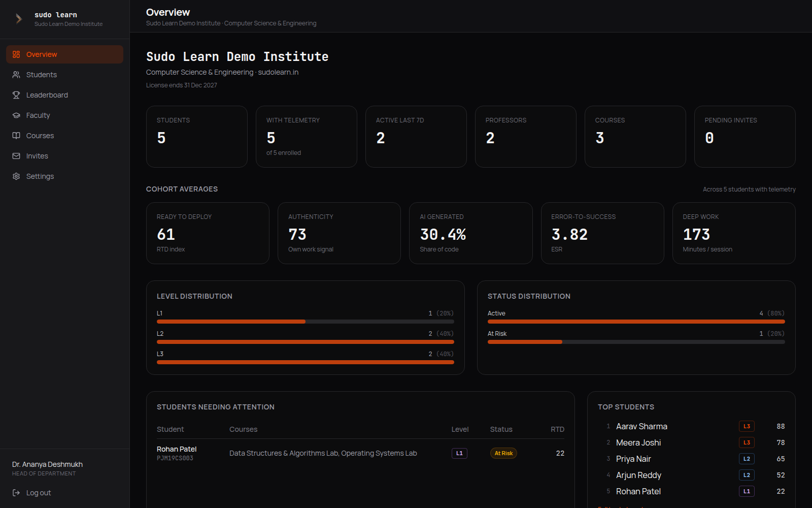Screen dimensions: 812x508
Task: Click the At Risk status bar
Action: [636, 342]
